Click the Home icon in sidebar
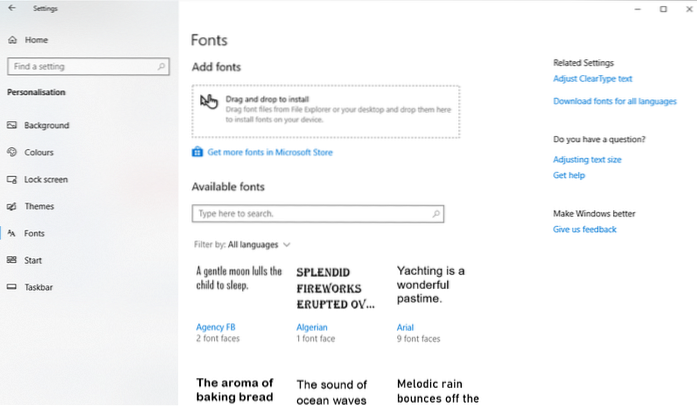Screen dimensions: 697x406 (x=12, y=40)
